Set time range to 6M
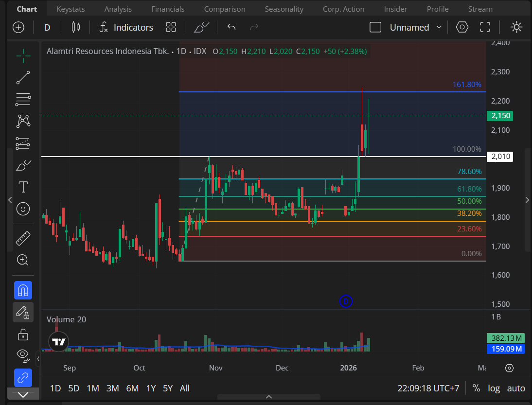The image size is (532, 405). coord(132,388)
